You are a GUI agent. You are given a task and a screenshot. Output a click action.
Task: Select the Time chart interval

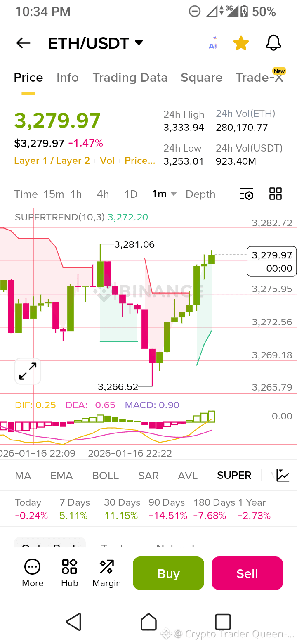(x=26, y=194)
